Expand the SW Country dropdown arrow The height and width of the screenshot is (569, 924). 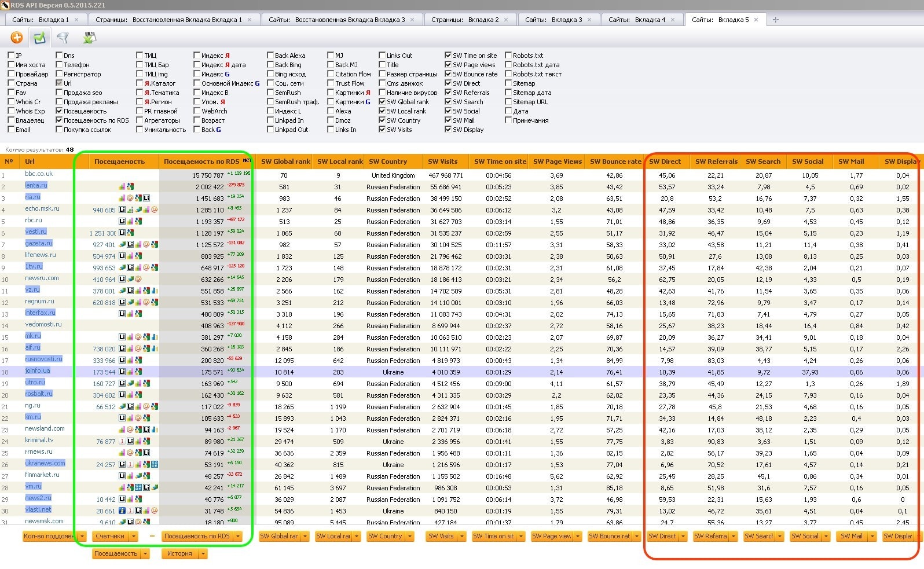click(x=410, y=537)
